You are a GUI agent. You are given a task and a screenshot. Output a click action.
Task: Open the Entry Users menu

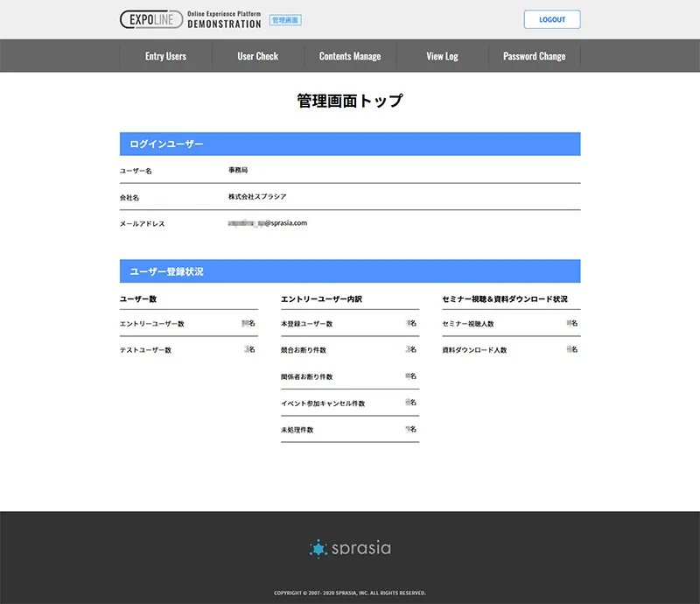pos(165,56)
